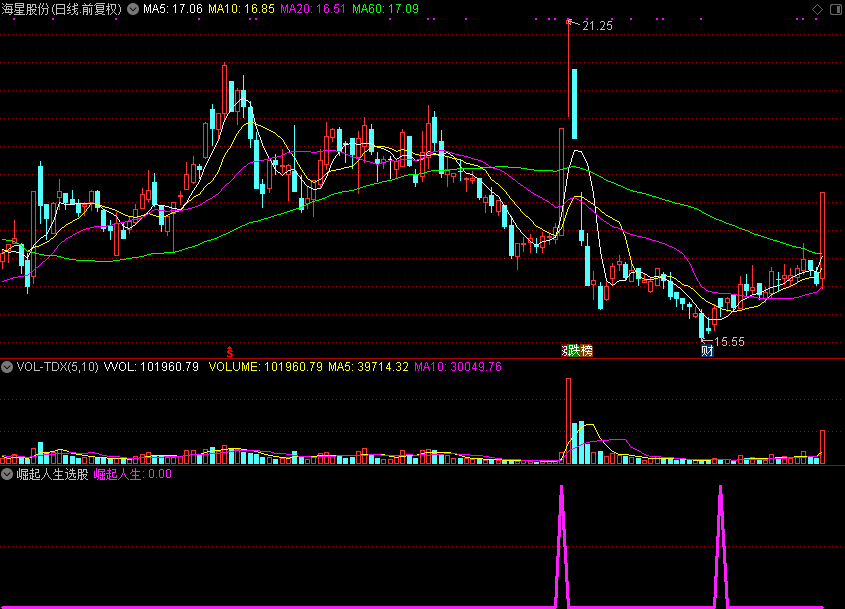Click the 21.25 high price label
The image size is (845, 609).
pos(596,26)
